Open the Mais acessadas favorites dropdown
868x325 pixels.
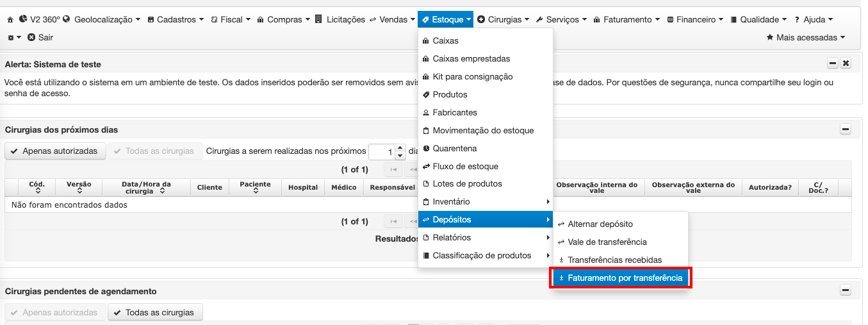pos(806,38)
